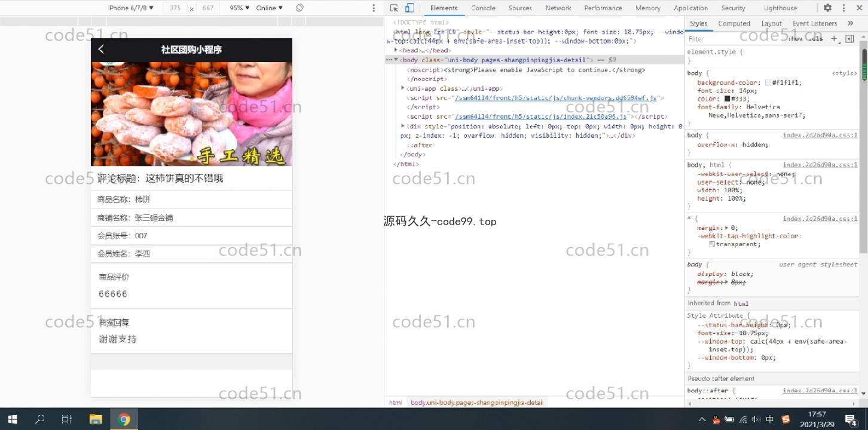Click the network tray icon
The height and width of the screenshot is (430, 868).
click(742, 419)
